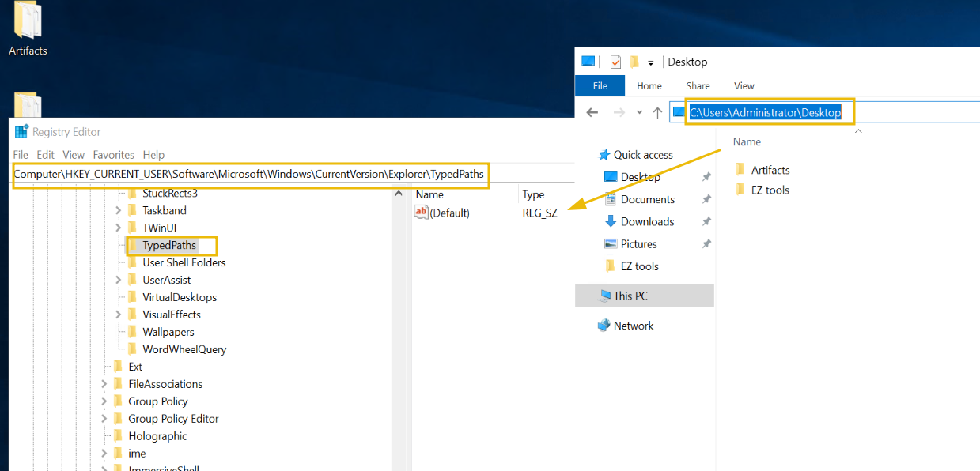The height and width of the screenshot is (471, 980).
Task: Click the blue File button in Explorer
Action: (600, 85)
